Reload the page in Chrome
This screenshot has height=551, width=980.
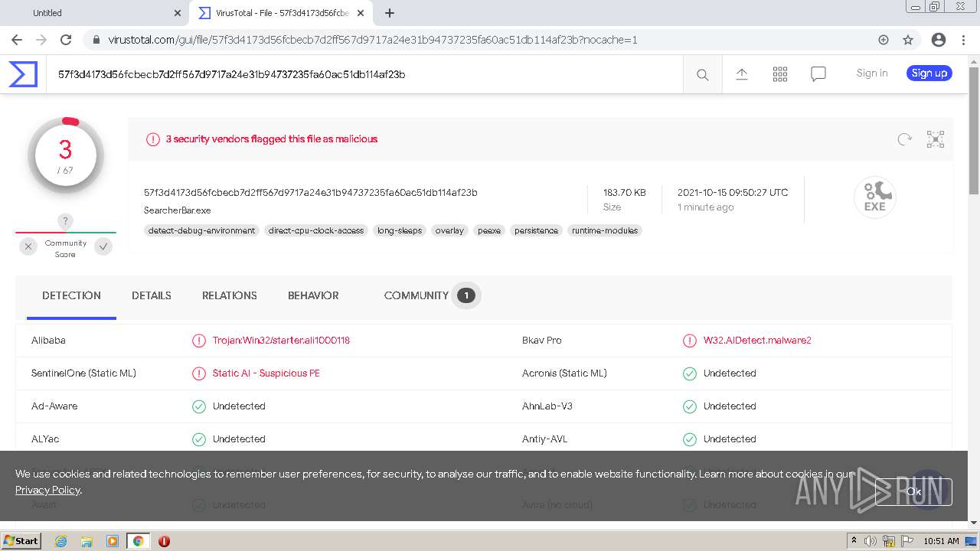point(66,40)
